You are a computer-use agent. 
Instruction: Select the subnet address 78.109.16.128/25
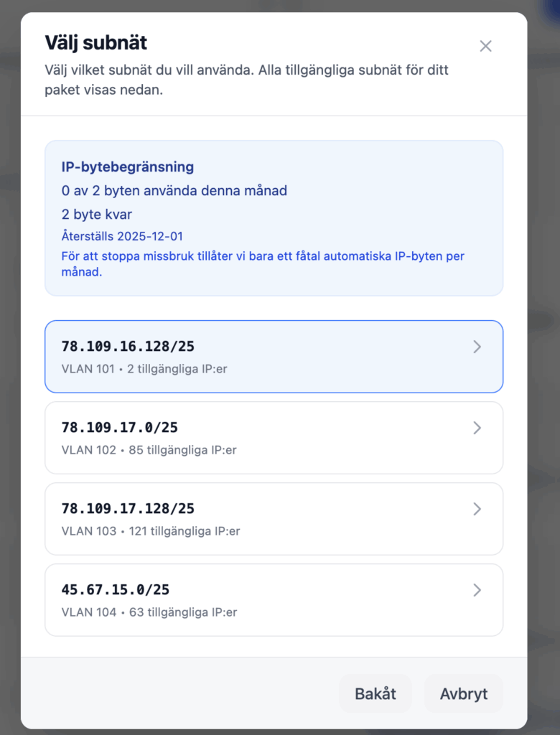pos(128,347)
